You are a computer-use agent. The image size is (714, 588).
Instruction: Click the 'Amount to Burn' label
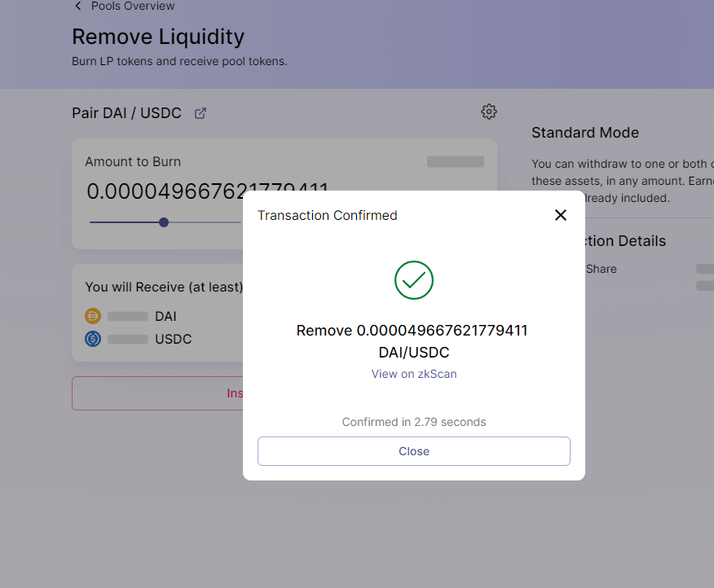pyautogui.click(x=133, y=161)
